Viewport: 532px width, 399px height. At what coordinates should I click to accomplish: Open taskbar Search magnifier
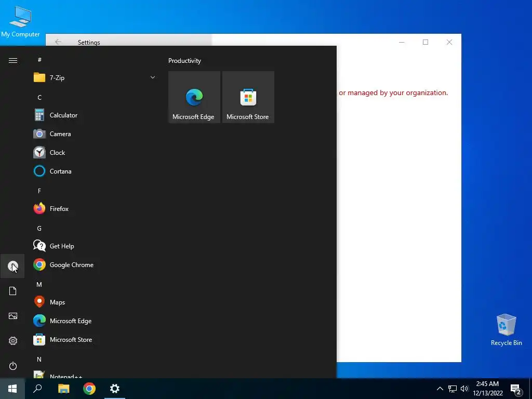coord(37,389)
